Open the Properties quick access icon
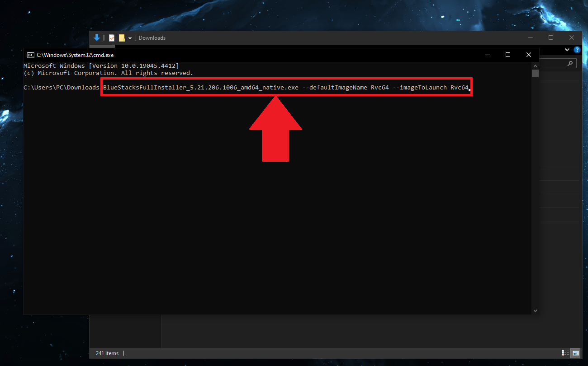Viewport: 588px width, 366px height. tap(111, 38)
